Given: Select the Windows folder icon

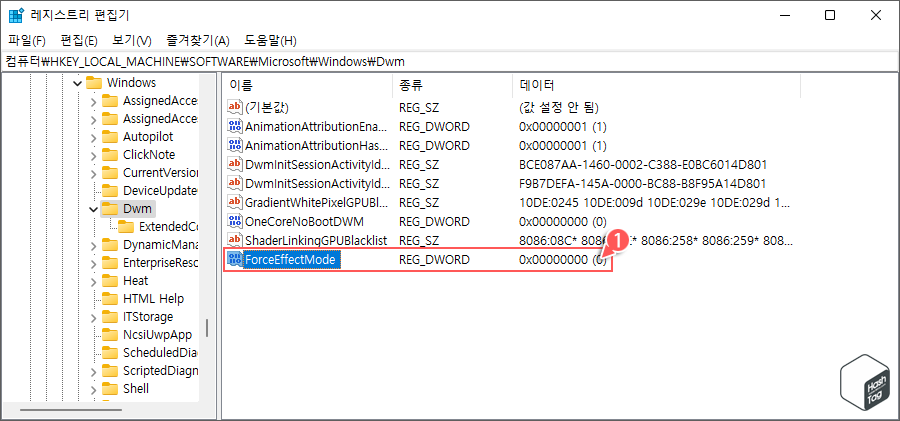Looking at the screenshot, I should click(94, 83).
